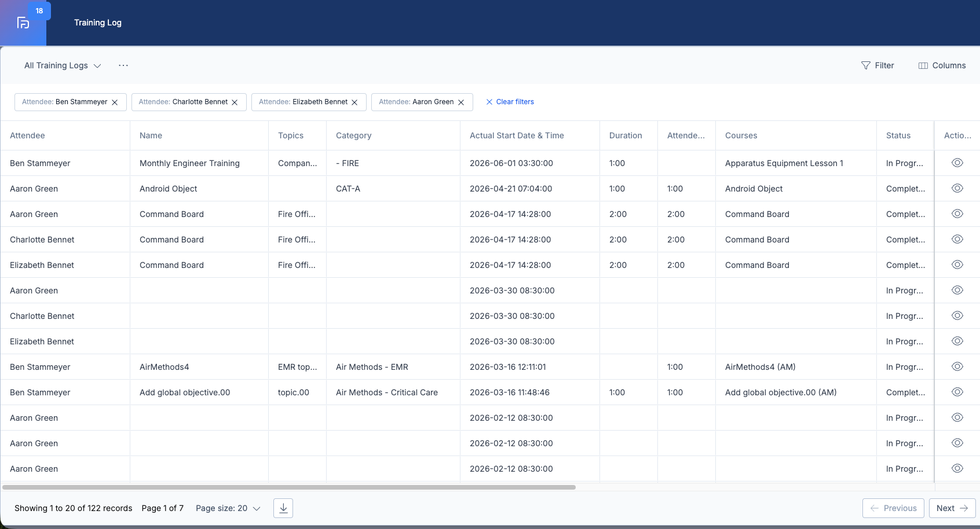This screenshot has height=529, width=980.
Task: Remove the Aaron Green attendee filter chip
Action: pyautogui.click(x=461, y=102)
